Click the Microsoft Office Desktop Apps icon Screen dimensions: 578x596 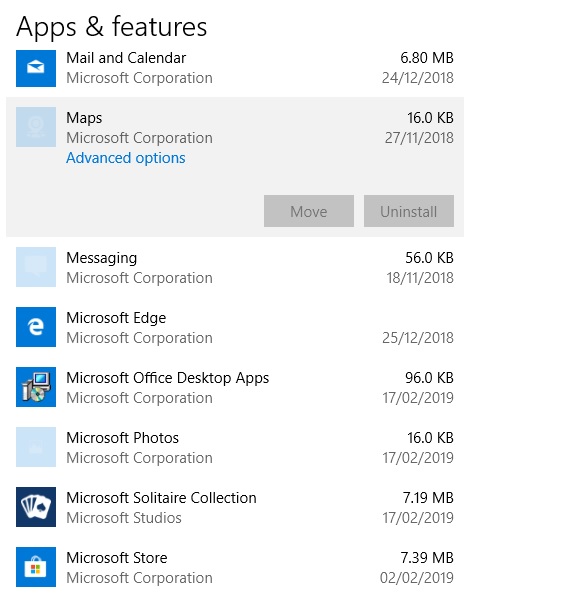click(x=36, y=387)
